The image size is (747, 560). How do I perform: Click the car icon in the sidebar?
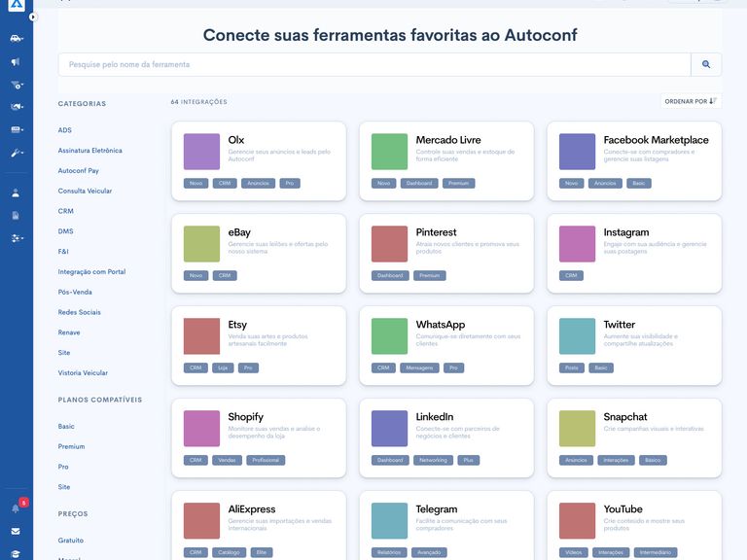(16, 39)
